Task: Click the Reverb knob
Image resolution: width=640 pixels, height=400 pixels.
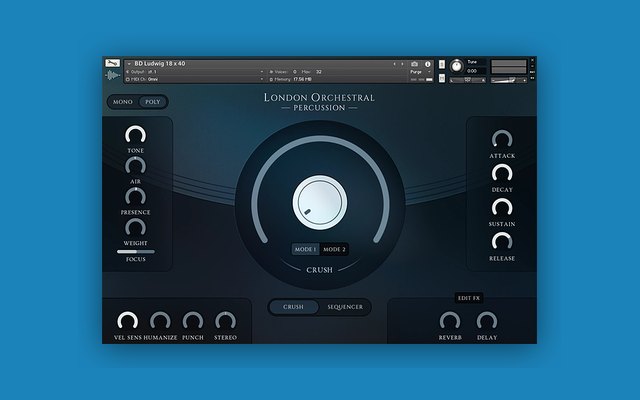Action: [x=450, y=322]
